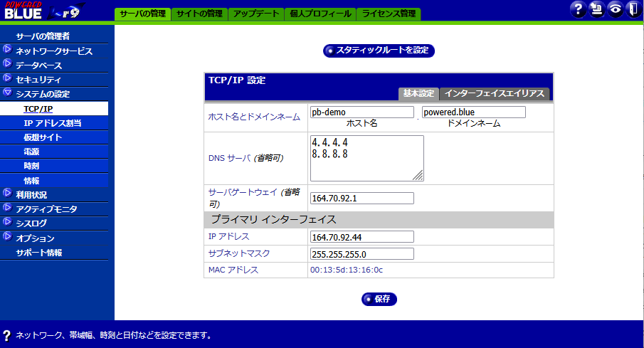This screenshot has width=644, height=348.
Task: Click the DNS サーバ (省略可) label
Action: pyautogui.click(x=246, y=158)
